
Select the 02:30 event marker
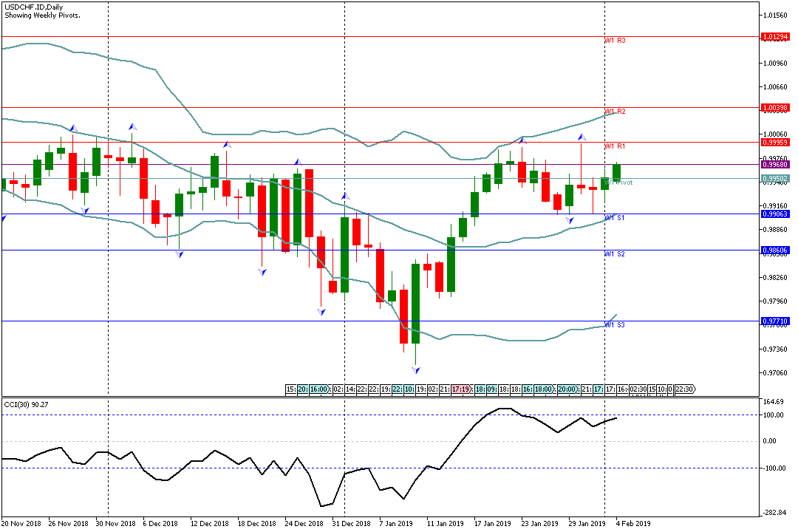(638, 389)
